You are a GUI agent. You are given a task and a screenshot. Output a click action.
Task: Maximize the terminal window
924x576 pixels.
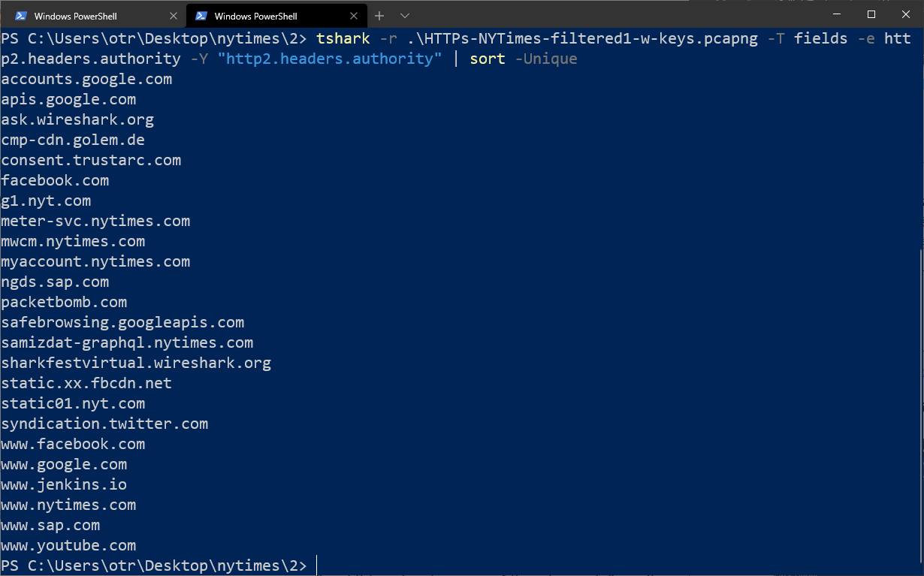pyautogui.click(x=871, y=14)
